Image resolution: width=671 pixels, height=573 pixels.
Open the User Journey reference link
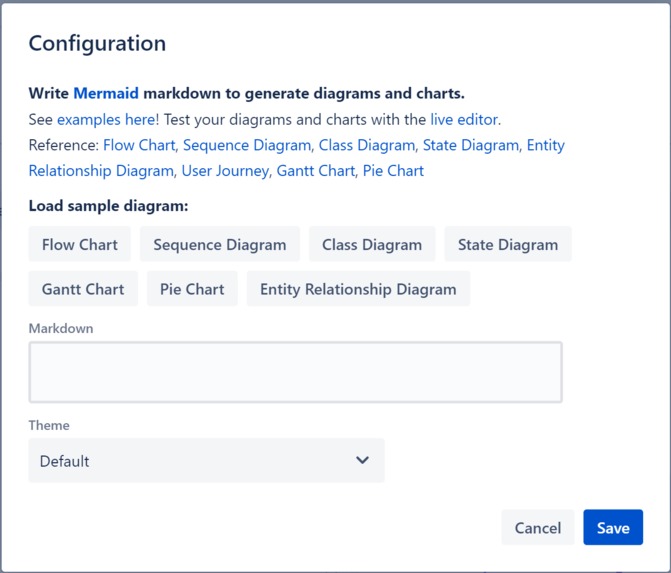pyautogui.click(x=226, y=171)
